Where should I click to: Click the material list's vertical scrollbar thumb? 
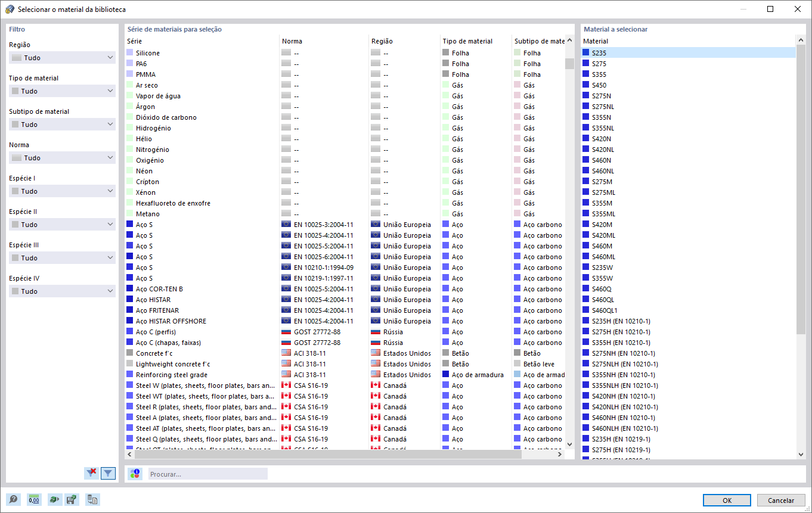pyautogui.click(x=801, y=191)
